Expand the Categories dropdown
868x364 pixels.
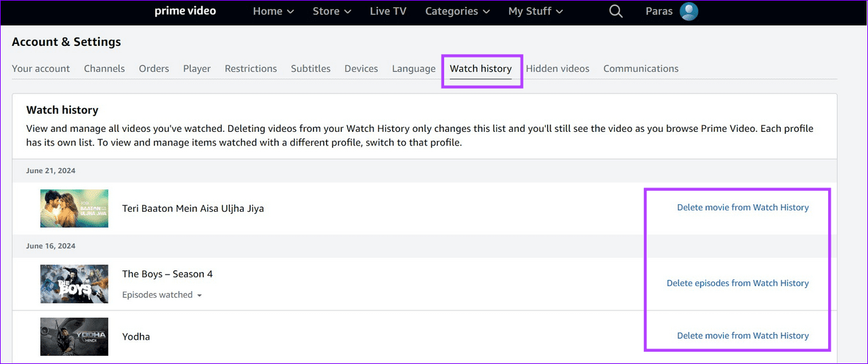click(458, 12)
